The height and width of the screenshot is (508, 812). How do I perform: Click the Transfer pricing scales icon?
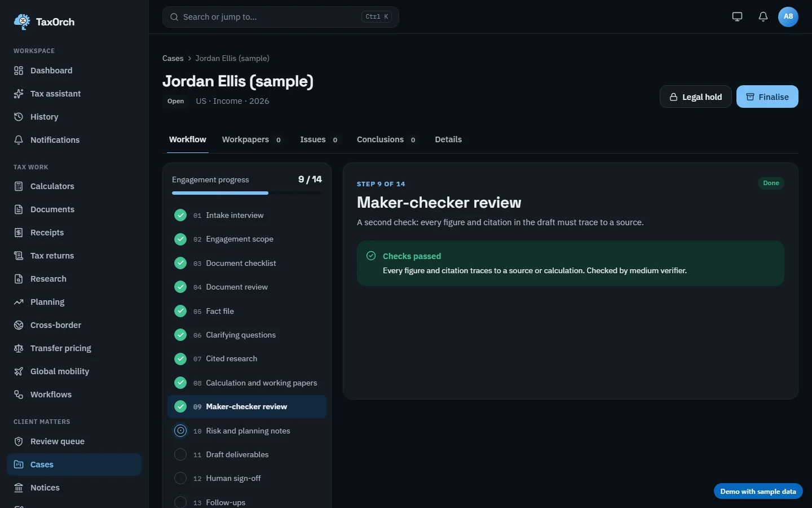point(19,348)
